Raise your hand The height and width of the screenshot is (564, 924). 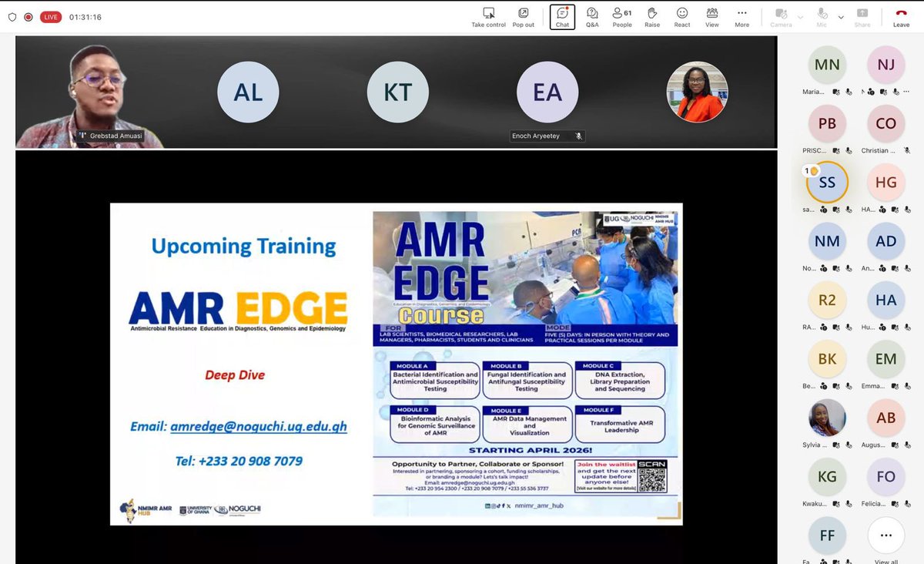(652, 17)
